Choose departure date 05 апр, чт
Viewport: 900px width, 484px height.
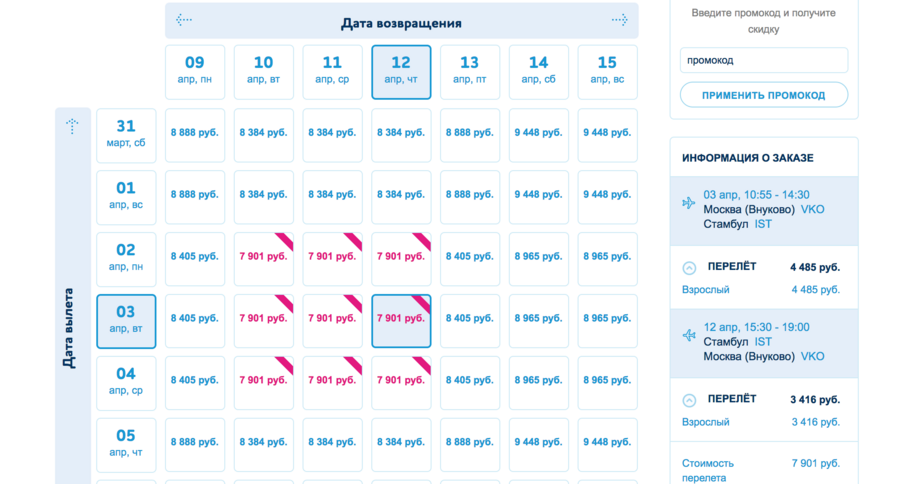point(126,445)
